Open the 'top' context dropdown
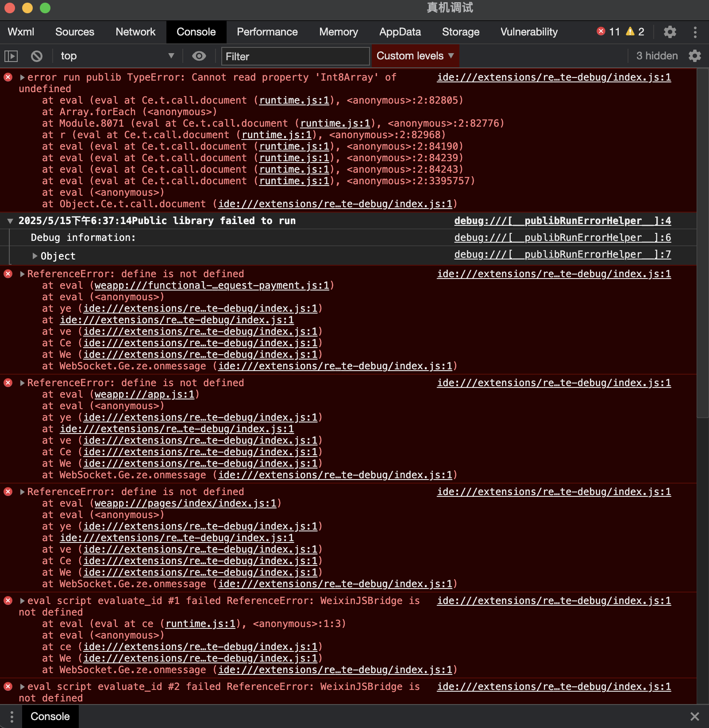The height and width of the screenshot is (728, 709). click(117, 56)
